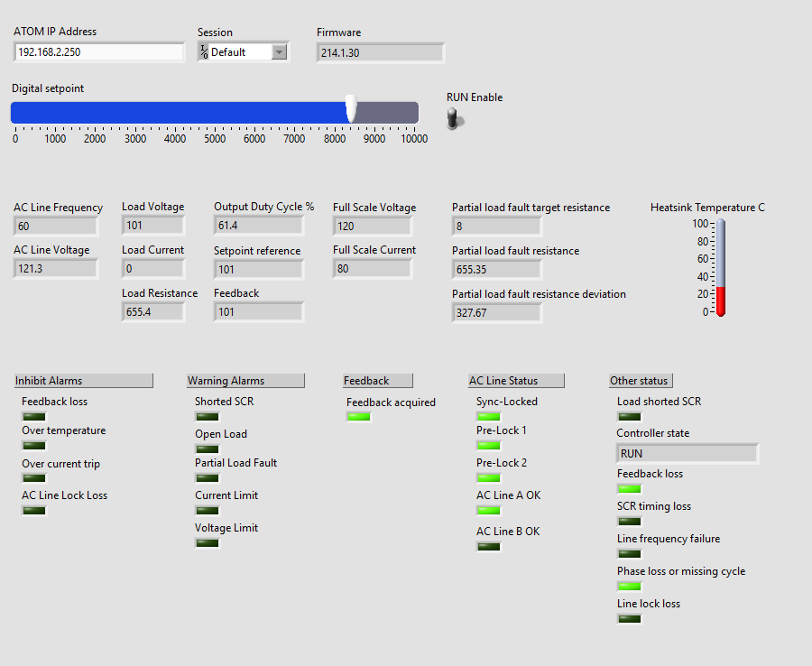
Task: Click the Session type selector icon
Action: pyautogui.click(x=205, y=51)
